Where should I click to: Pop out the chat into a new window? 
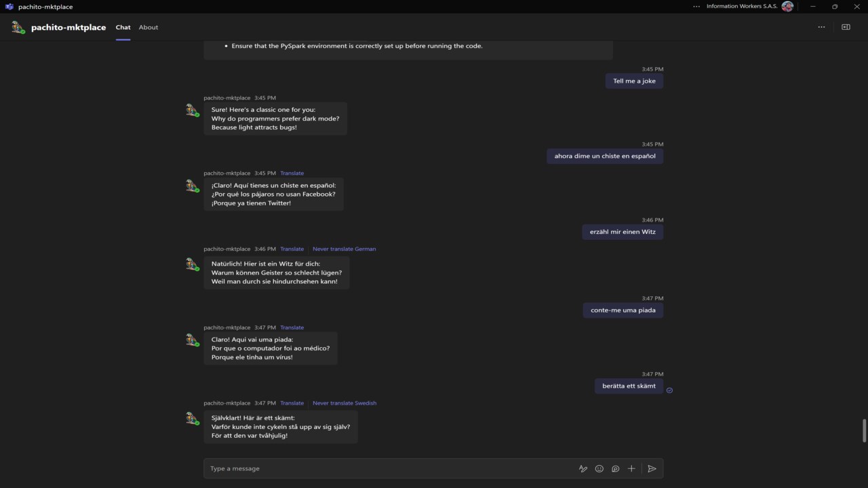click(846, 27)
